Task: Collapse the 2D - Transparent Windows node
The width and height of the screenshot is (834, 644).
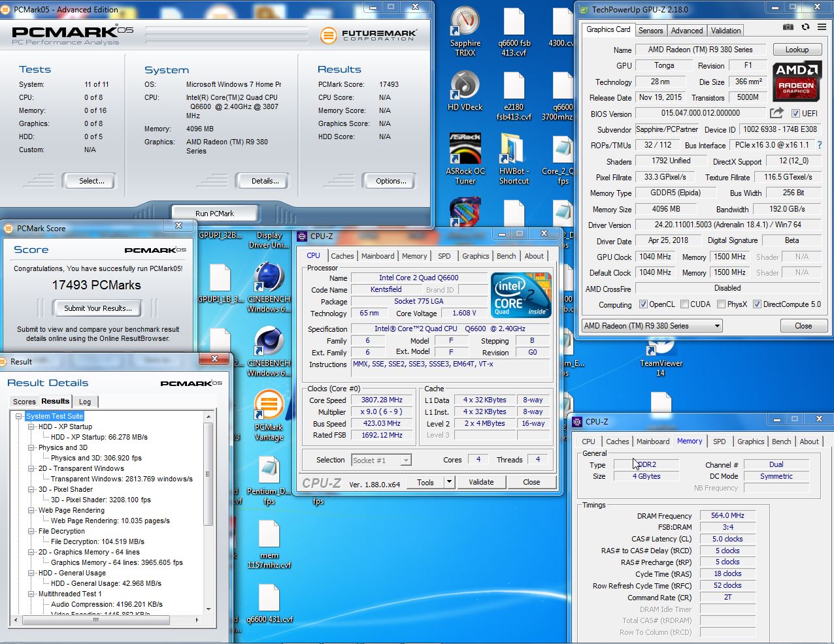Action: tap(31, 468)
